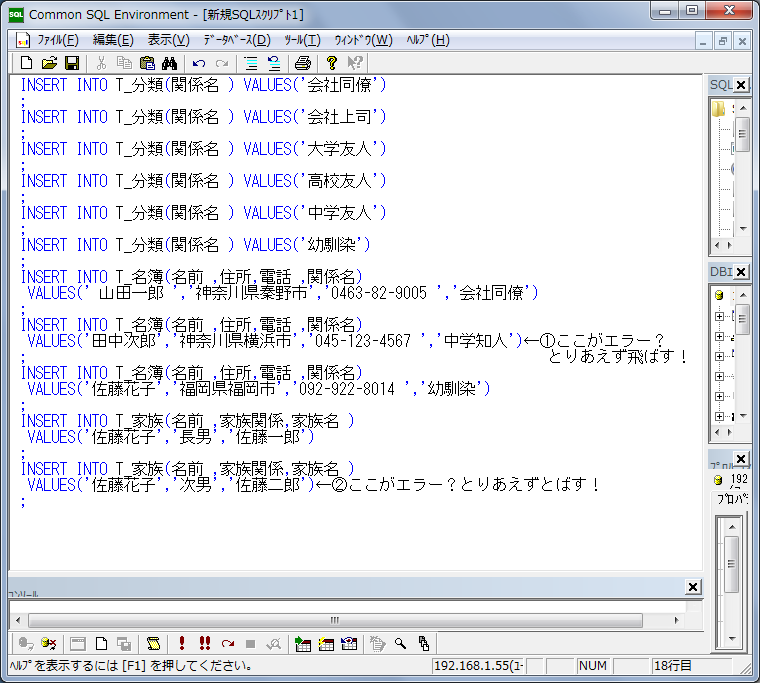The image size is (760, 683).
Task: Close the SQL side panel
Action: point(741,85)
